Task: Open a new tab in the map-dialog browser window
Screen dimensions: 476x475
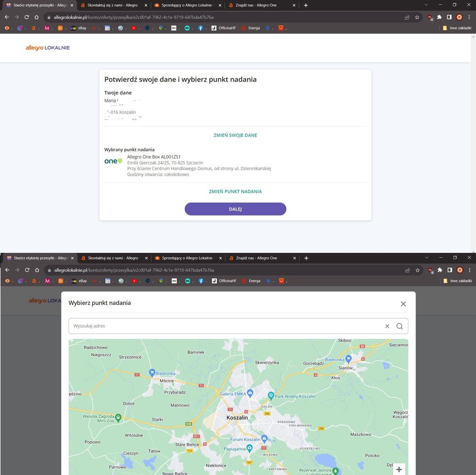Action: (306, 258)
